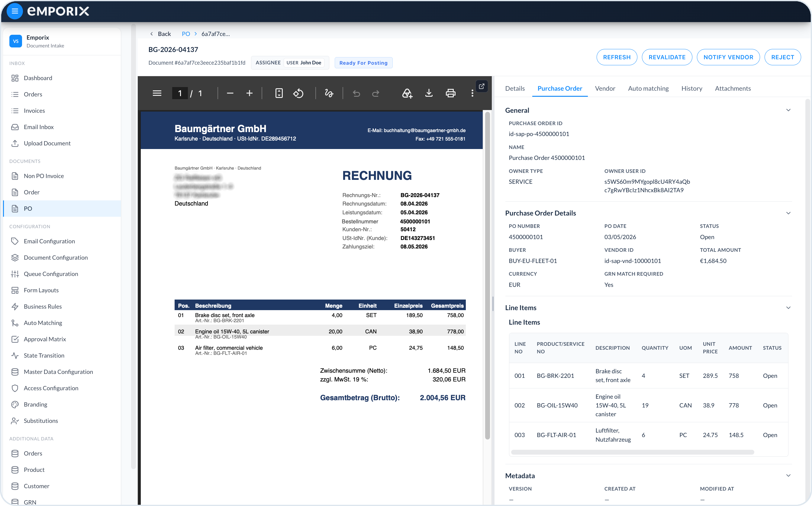Click the Revalidate button
This screenshot has height=506, width=812.
[667, 57]
